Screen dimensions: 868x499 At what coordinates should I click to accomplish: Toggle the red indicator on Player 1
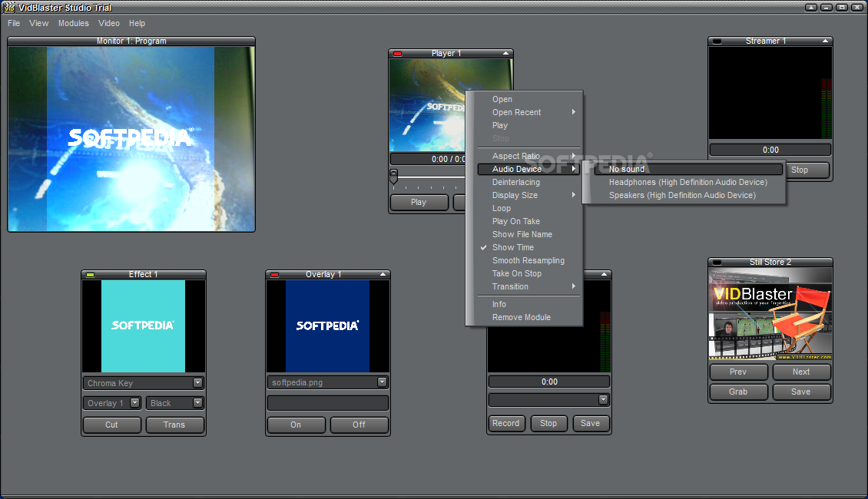pos(397,54)
